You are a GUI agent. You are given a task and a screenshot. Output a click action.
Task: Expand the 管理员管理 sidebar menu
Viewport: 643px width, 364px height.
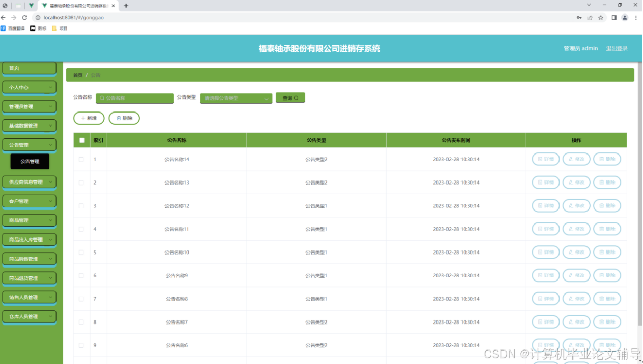point(29,106)
